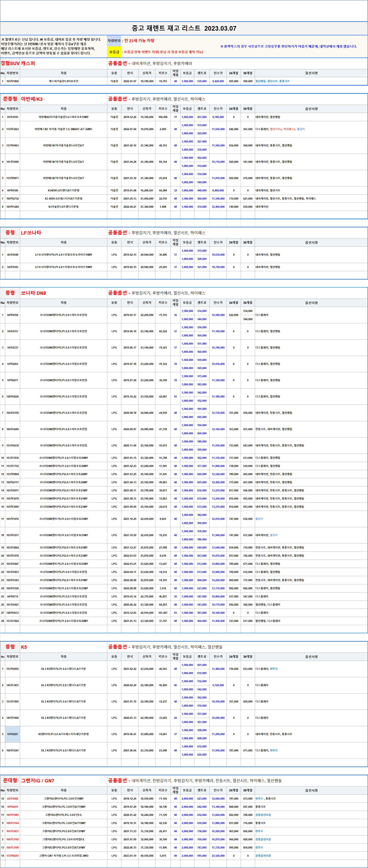Screen dimensions: 368x868
Task: Click "그랜저 GN7 자가용 LPI 3.5 프리미엄 2WD"
Action: coord(64,855)
